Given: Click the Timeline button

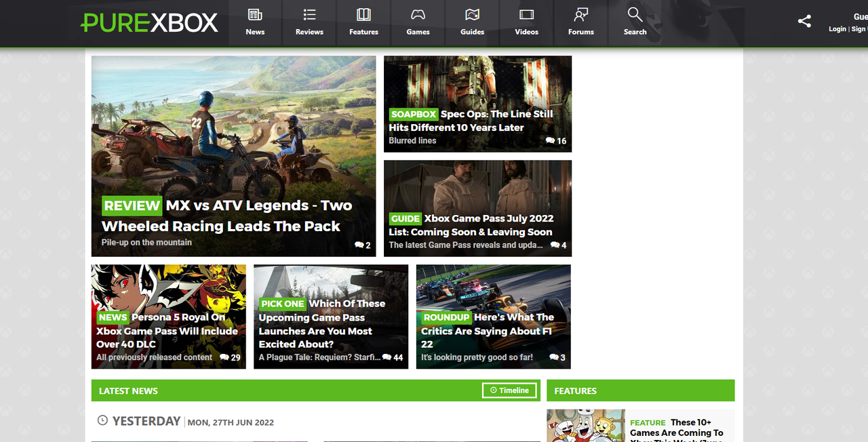Looking at the screenshot, I should (x=509, y=390).
